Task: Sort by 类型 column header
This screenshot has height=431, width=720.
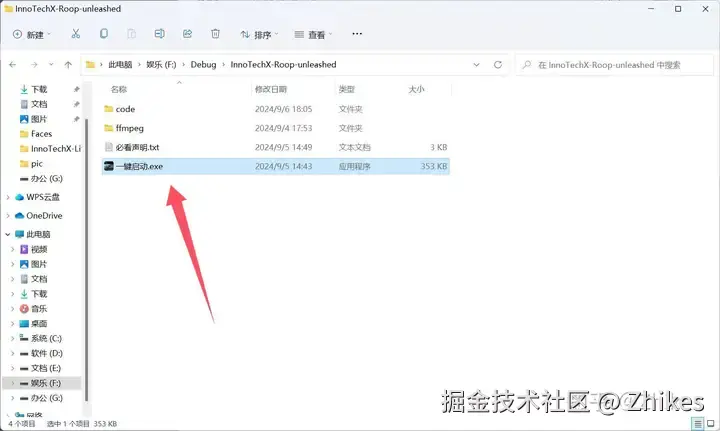Action: (x=347, y=90)
